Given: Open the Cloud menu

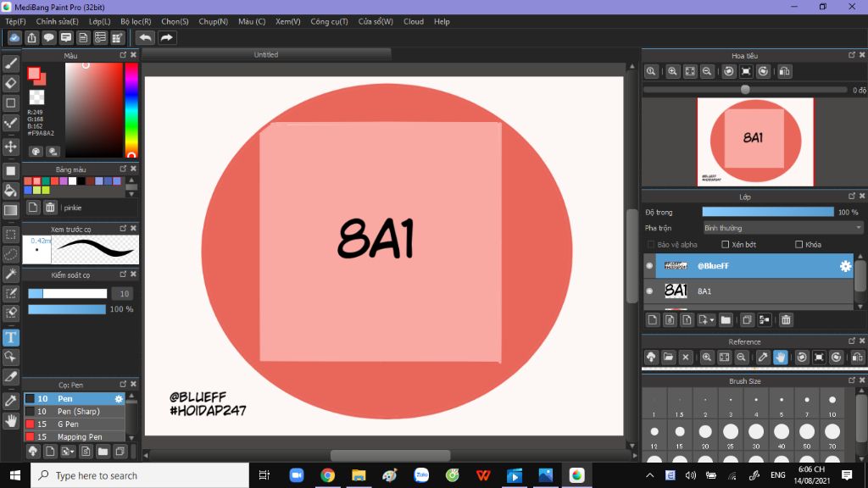Looking at the screenshot, I should [x=413, y=21].
